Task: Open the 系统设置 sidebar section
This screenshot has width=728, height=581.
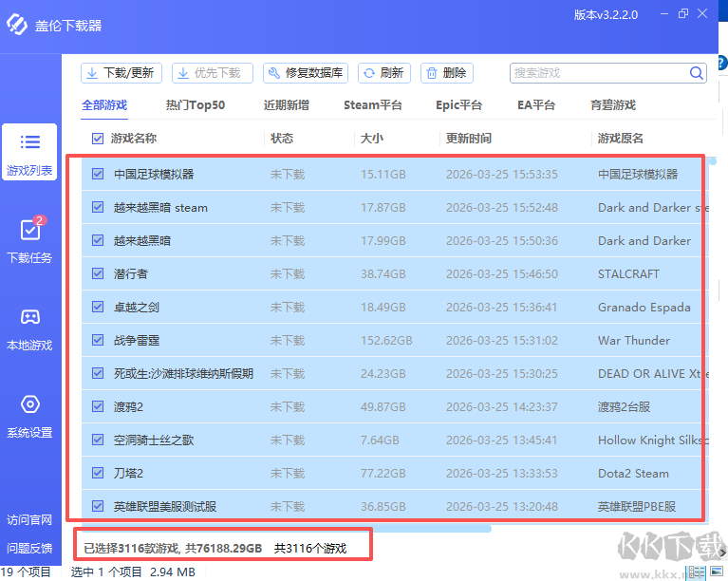Action: click(29, 416)
